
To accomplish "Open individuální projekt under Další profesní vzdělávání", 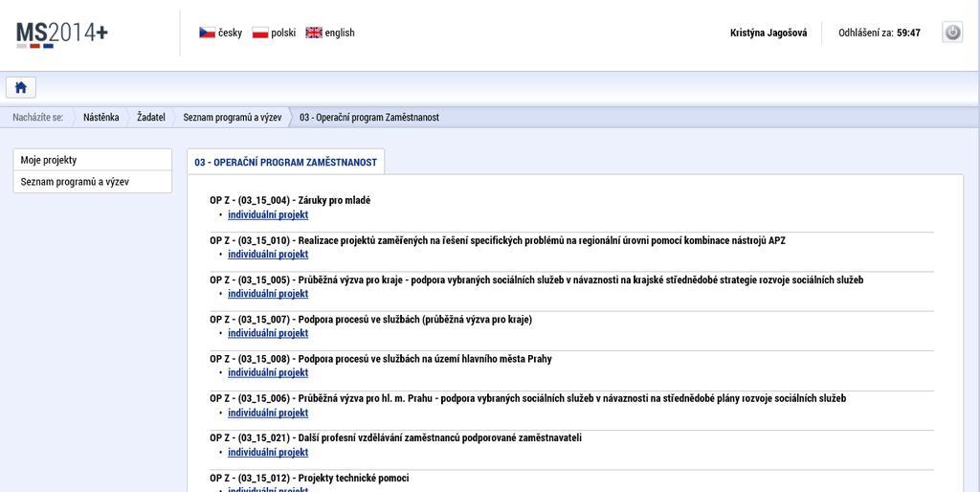I will (x=268, y=452).
